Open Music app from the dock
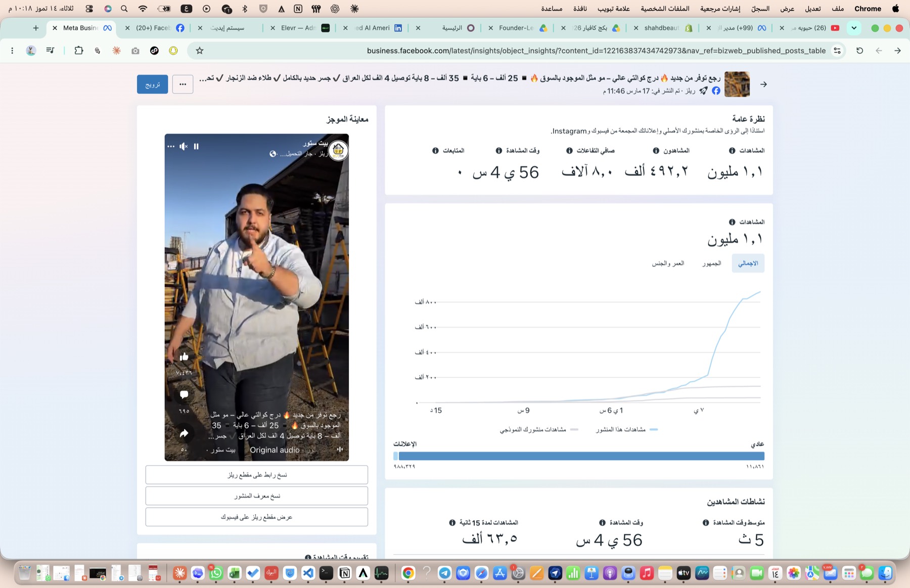The height and width of the screenshot is (588, 910). click(647, 573)
